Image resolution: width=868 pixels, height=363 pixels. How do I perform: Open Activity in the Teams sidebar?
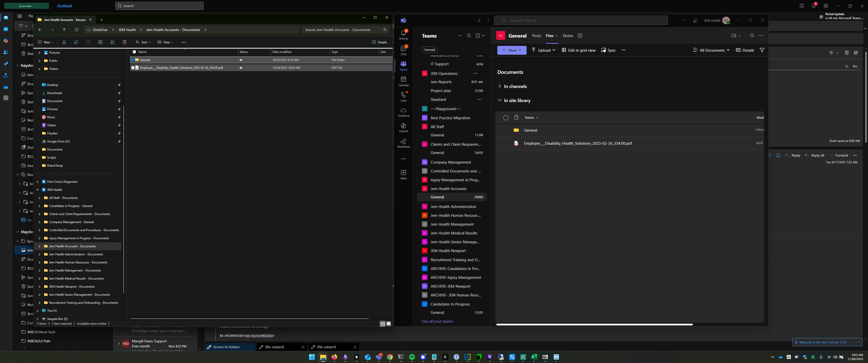(x=403, y=35)
